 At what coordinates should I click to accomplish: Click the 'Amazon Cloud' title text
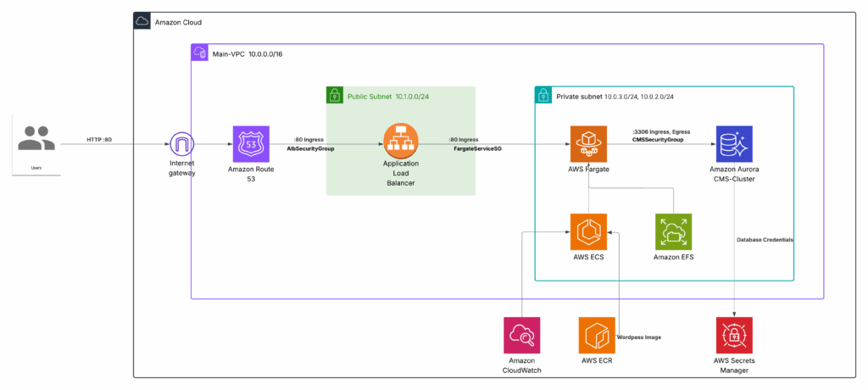178,23
